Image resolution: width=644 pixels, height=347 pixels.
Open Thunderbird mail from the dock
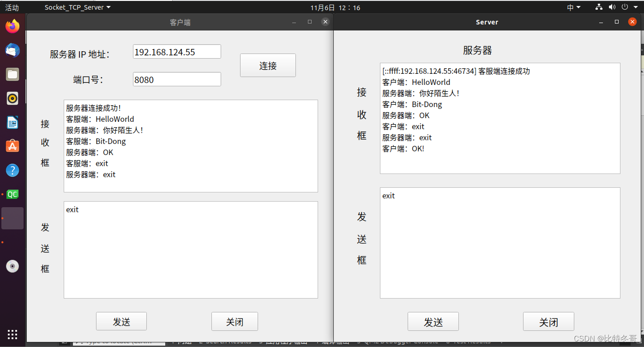pyautogui.click(x=12, y=50)
